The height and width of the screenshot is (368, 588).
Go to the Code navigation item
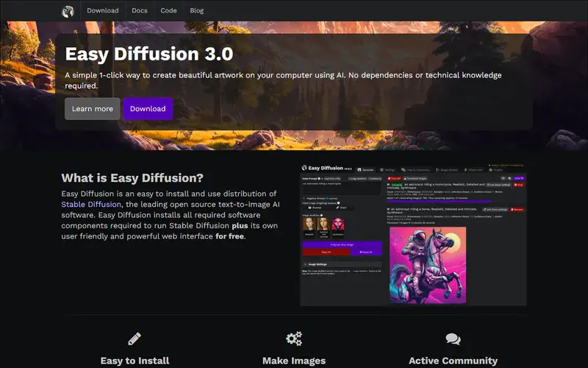point(169,10)
